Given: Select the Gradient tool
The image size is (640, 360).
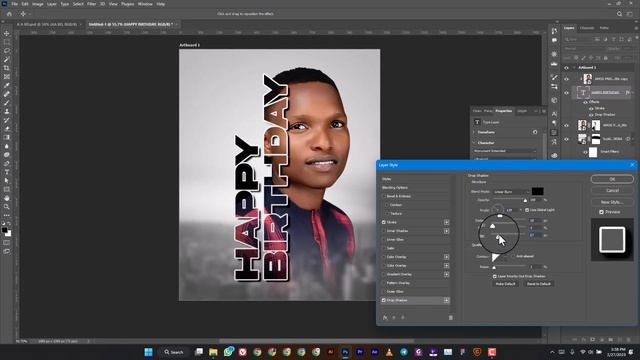Looking at the screenshot, I should [x=7, y=138].
